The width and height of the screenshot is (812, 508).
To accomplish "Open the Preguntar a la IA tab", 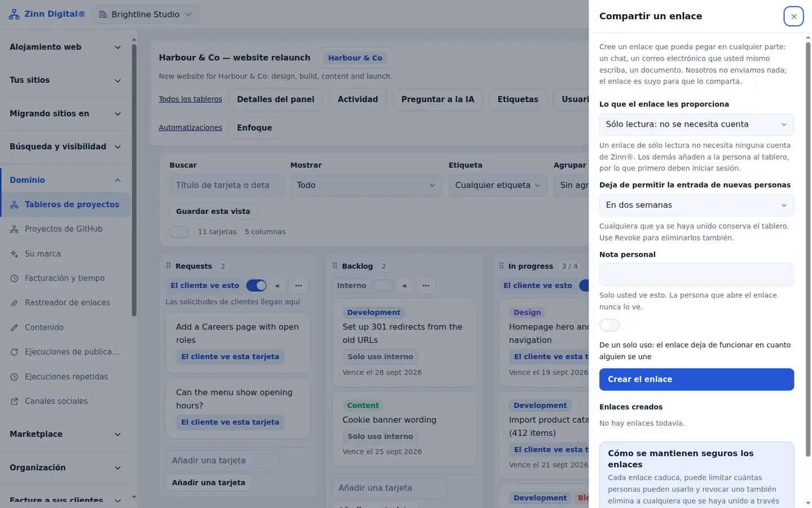I will coord(438,99).
